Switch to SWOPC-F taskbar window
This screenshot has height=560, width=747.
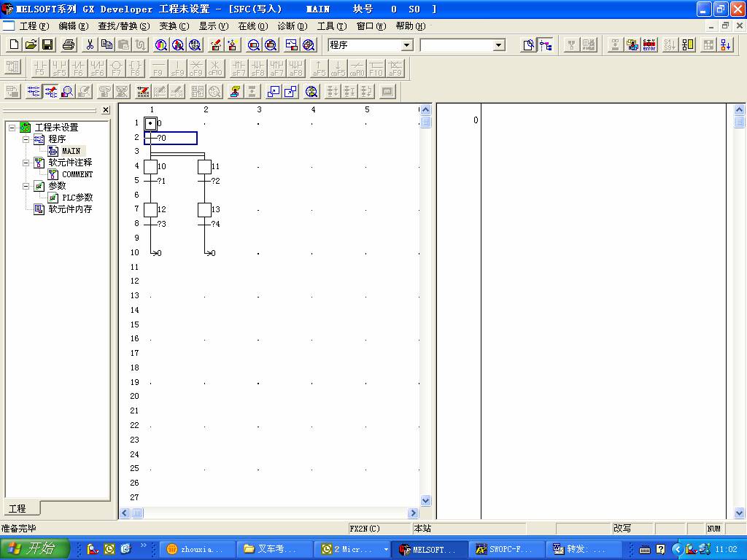(x=507, y=549)
